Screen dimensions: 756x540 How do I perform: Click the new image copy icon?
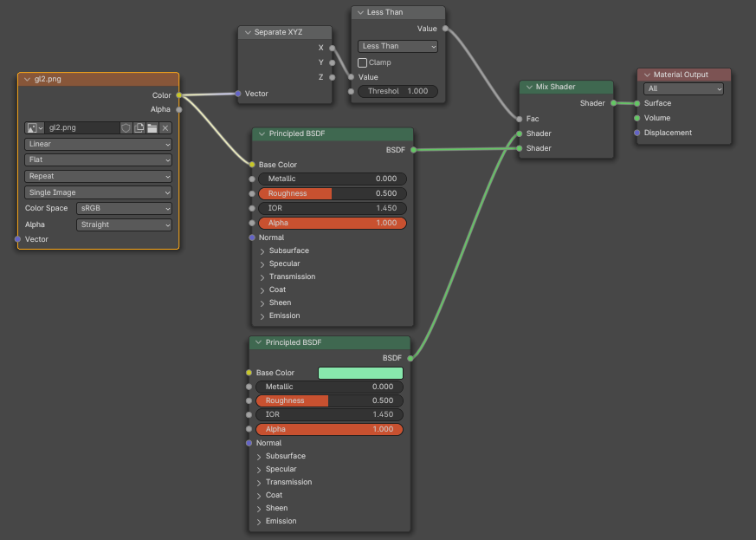139,128
